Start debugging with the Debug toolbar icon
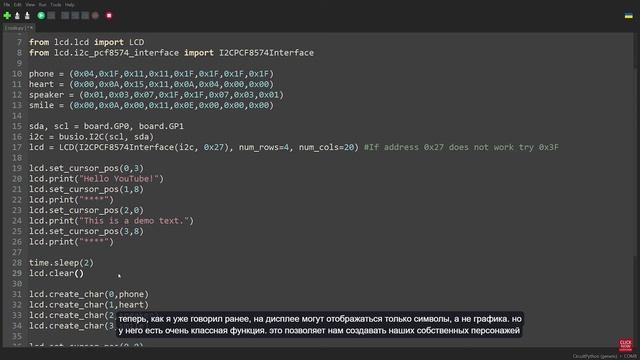This screenshot has width=640, height=360. click(x=51, y=16)
